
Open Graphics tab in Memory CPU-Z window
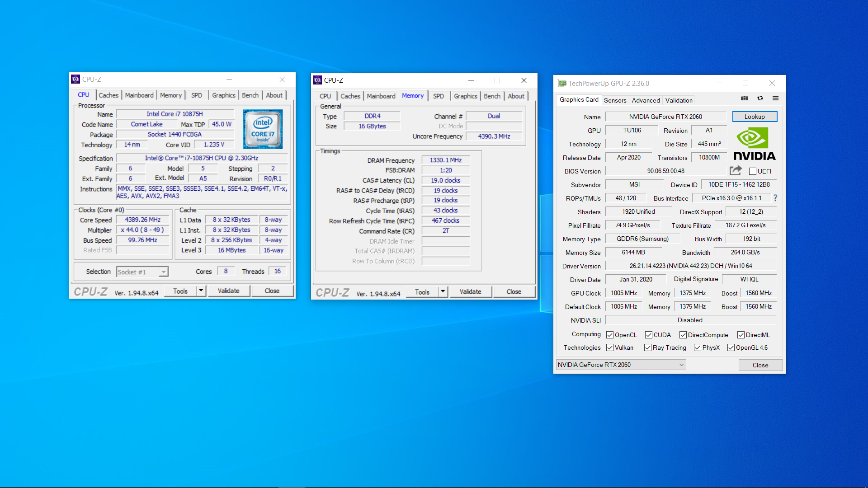pos(466,96)
